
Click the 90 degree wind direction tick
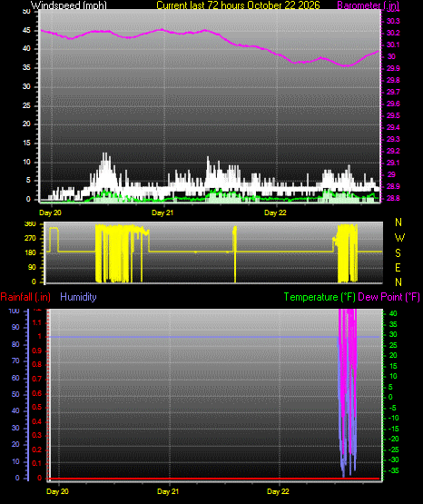tap(32, 267)
